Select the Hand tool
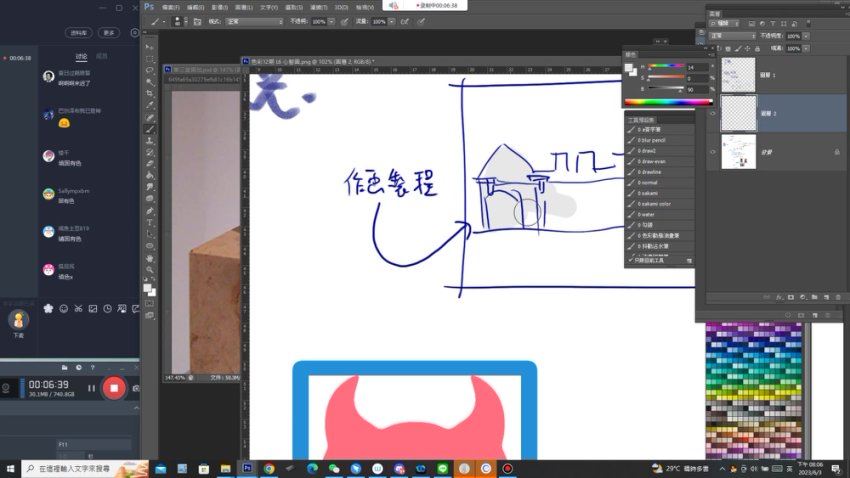850x478 pixels. pyautogui.click(x=150, y=258)
